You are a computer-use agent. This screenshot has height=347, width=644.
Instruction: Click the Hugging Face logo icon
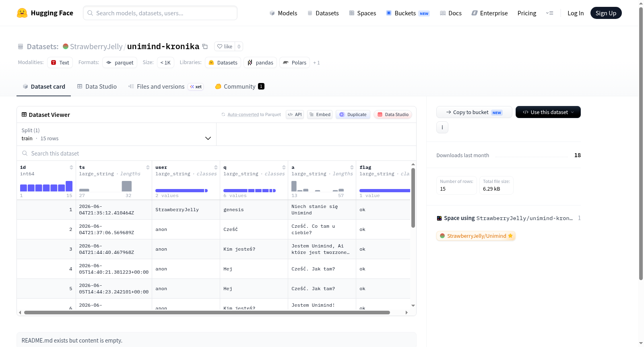coord(22,13)
